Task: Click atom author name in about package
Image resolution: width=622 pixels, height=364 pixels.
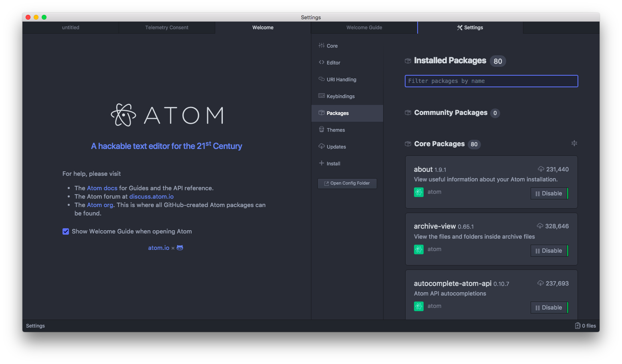Action: pyautogui.click(x=434, y=192)
